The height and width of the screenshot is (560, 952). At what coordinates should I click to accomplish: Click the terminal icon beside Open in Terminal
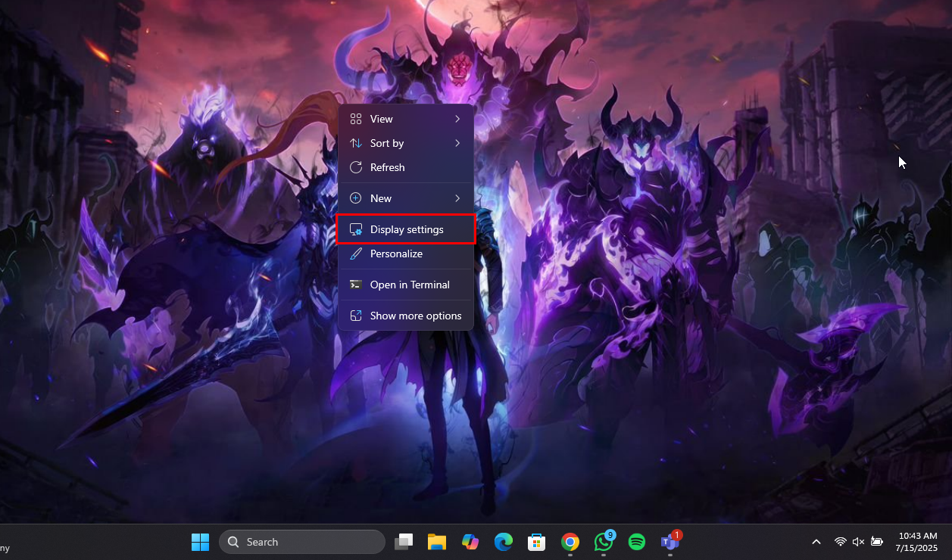click(355, 285)
